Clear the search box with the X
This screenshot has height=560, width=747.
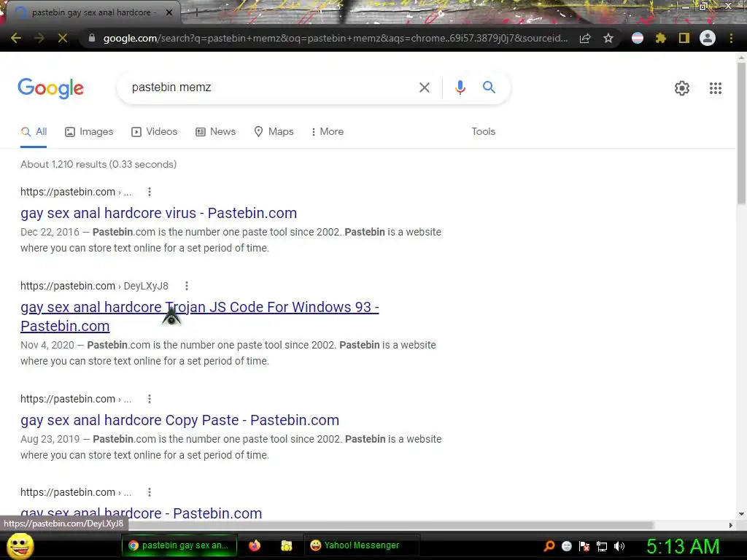click(x=425, y=87)
